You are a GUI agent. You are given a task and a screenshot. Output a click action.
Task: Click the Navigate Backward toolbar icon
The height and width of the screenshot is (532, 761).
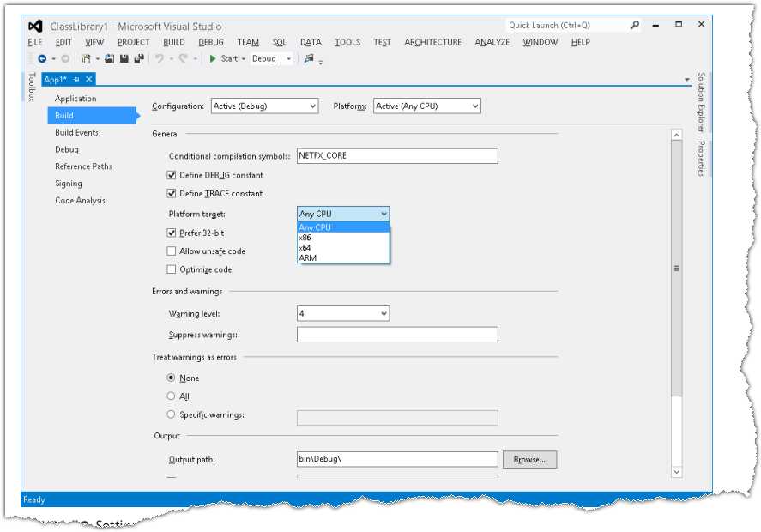pos(42,58)
